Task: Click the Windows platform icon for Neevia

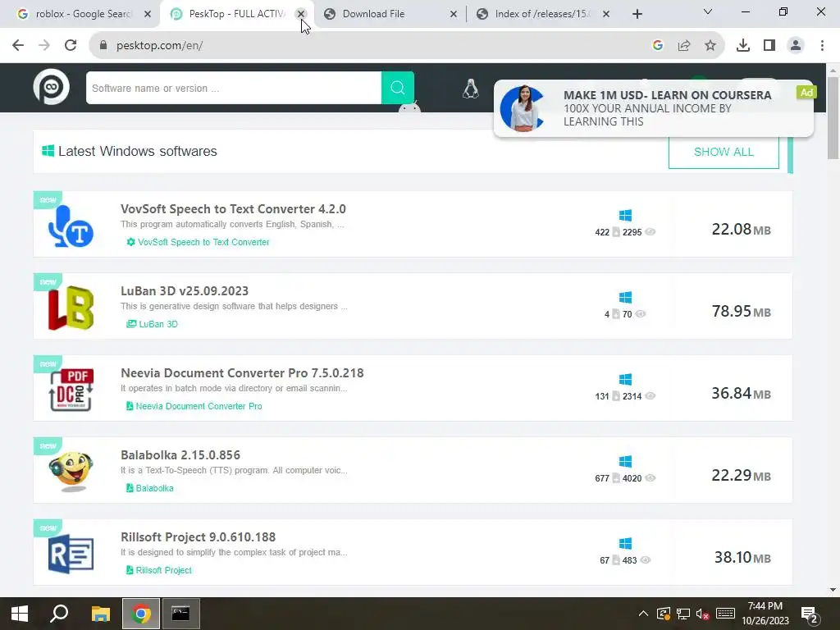Action: coord(625,379)
